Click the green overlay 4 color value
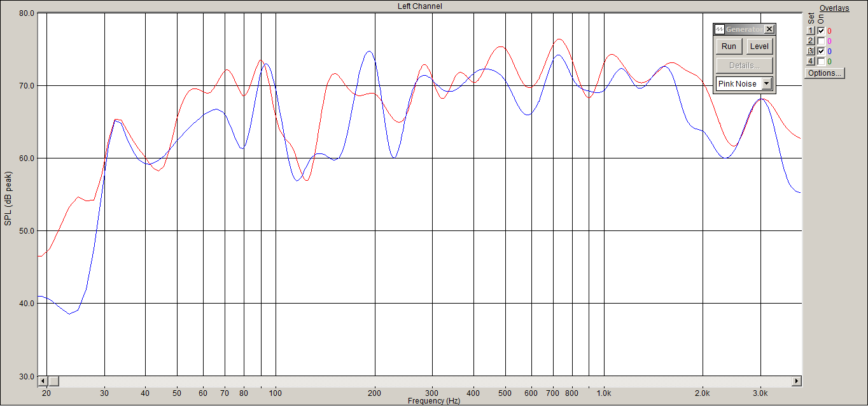Screen dimensions: 868x415 click(x=829, y=61)
